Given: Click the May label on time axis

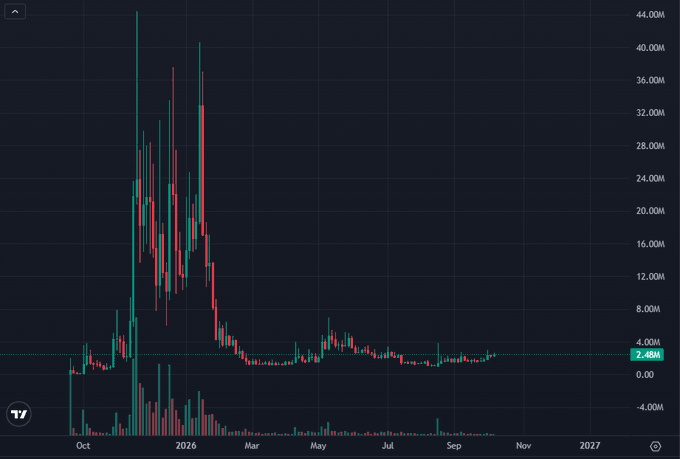Looking at the screenshot, I should [318, 446].
